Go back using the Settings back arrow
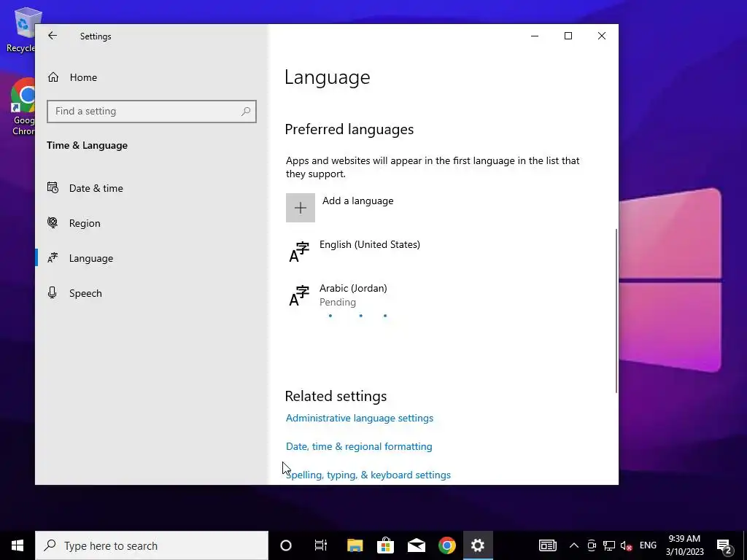Screen dimensions: 747x560 click(x=53, y=36)
